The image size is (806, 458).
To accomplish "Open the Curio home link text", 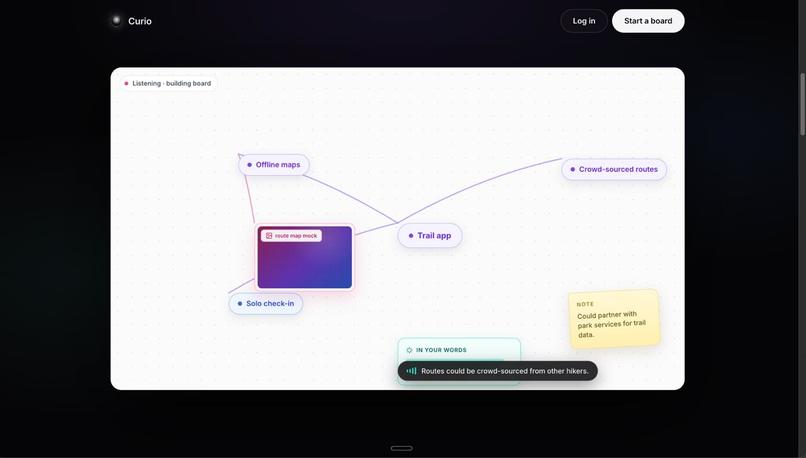I will tap(140, 21).
